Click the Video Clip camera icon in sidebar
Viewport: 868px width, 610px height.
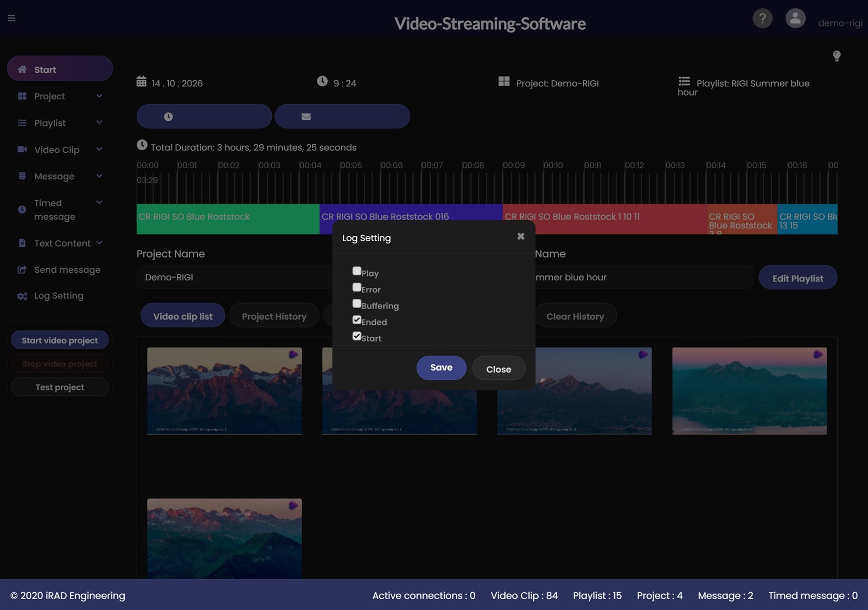pyautogui.click(x=22, y=149)
